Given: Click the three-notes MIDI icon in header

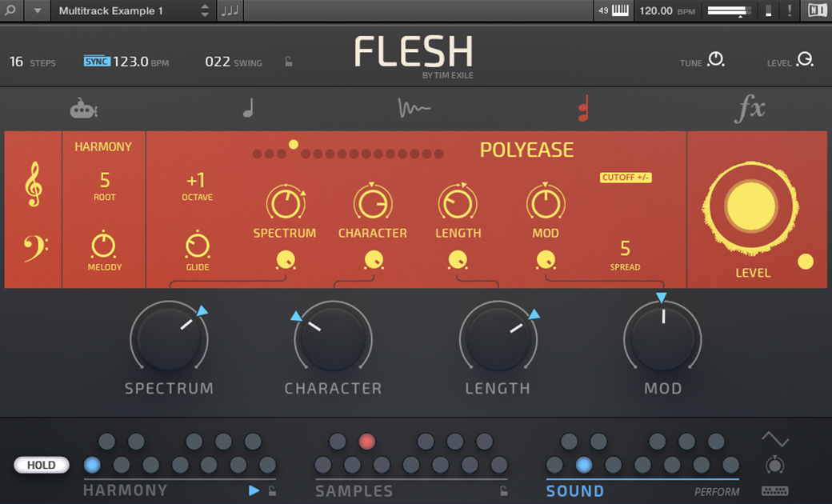Looking at the screenshot, I should click(230, 10).
